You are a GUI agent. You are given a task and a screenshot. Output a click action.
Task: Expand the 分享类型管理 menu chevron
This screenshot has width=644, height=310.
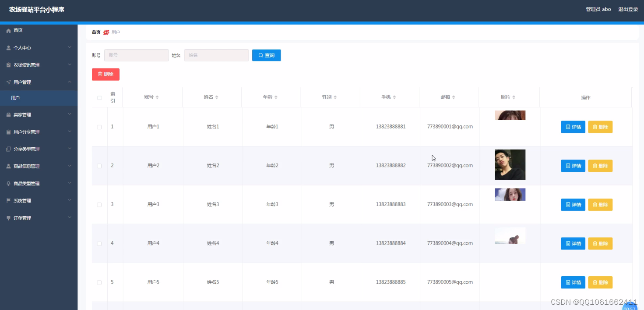click(69, 149)
